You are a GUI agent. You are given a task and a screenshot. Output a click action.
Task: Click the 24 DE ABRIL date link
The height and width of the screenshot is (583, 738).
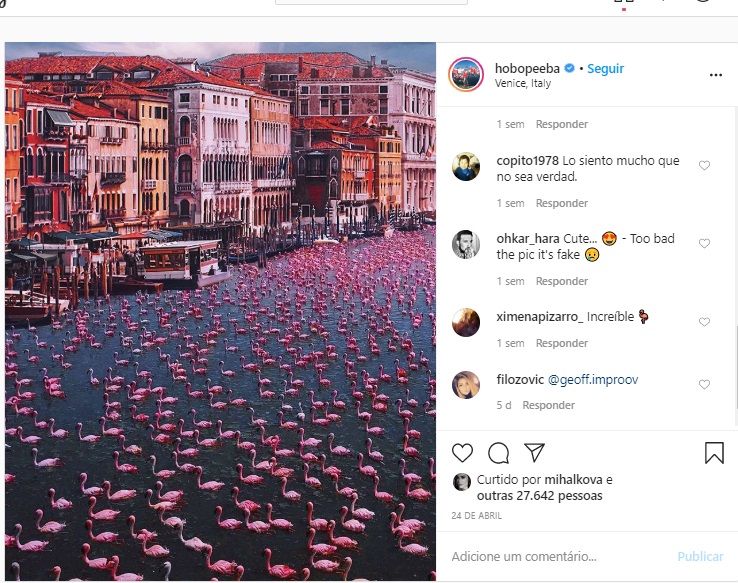[x=476, y=516]
